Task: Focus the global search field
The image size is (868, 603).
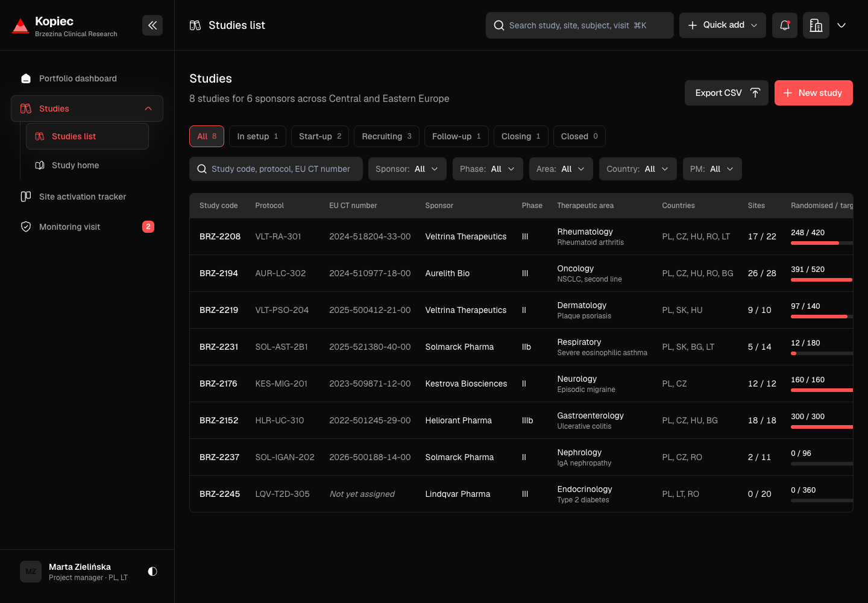Action: (580, 25)
